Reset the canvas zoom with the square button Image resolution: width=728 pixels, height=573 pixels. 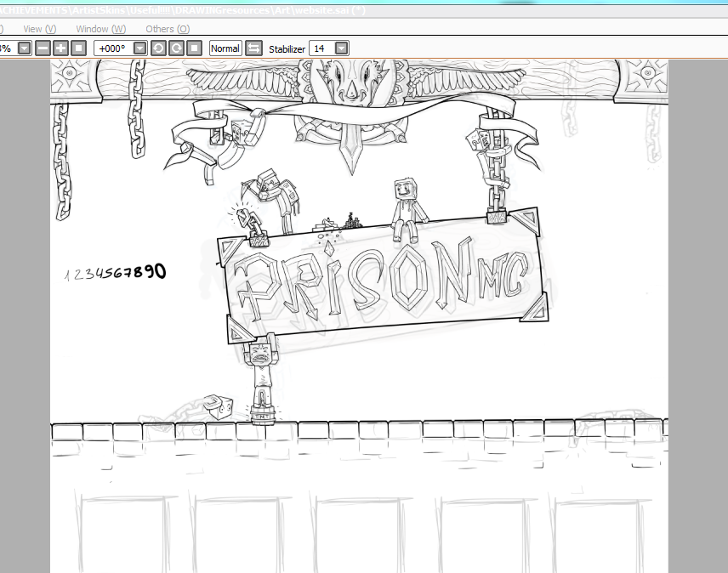click(79, 48)
